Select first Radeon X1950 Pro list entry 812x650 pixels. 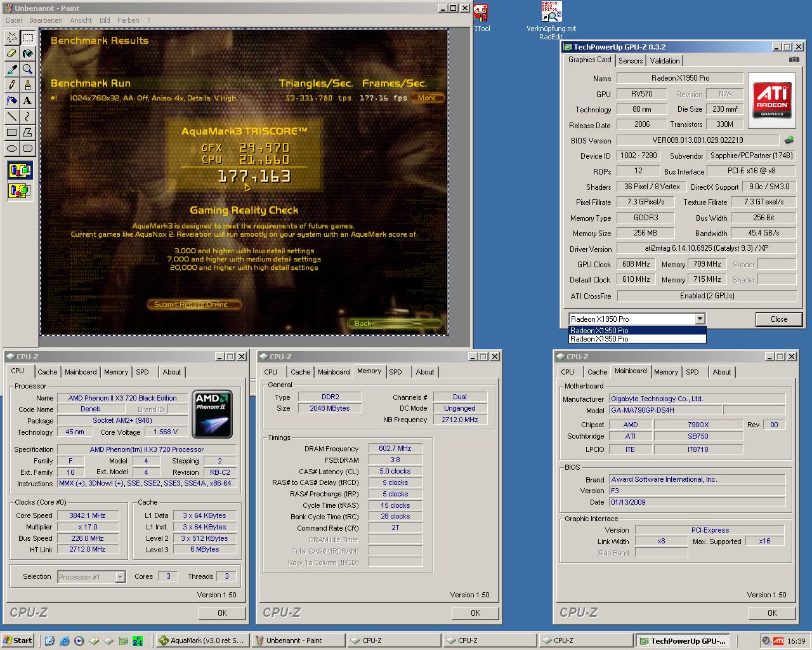tap(638, 330)
